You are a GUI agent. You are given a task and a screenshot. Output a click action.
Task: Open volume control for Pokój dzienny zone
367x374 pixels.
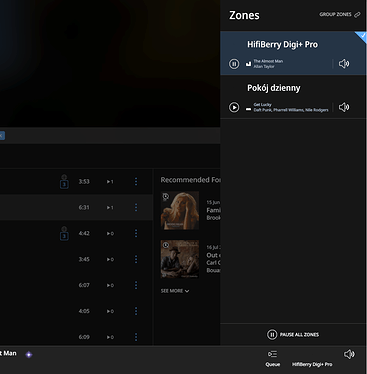point(344,107)
